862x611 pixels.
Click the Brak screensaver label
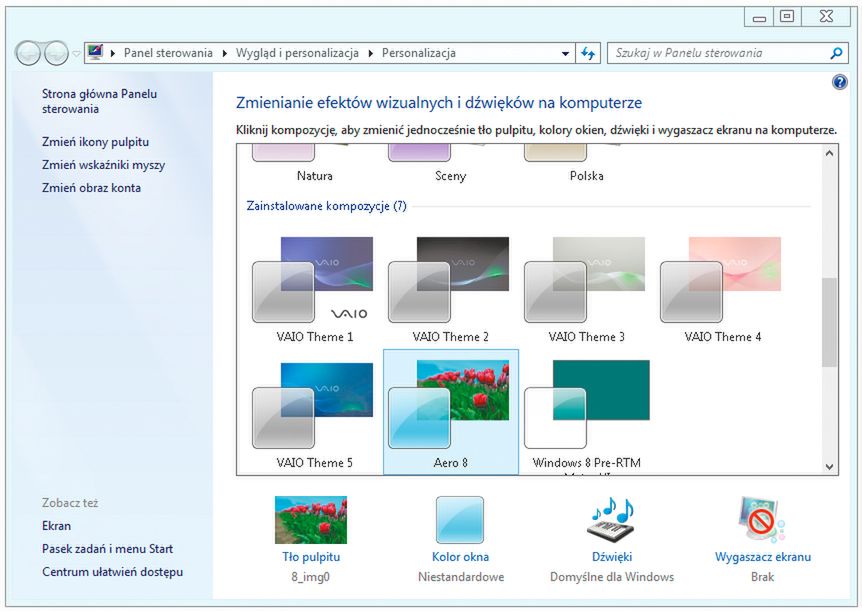point(762,577)
